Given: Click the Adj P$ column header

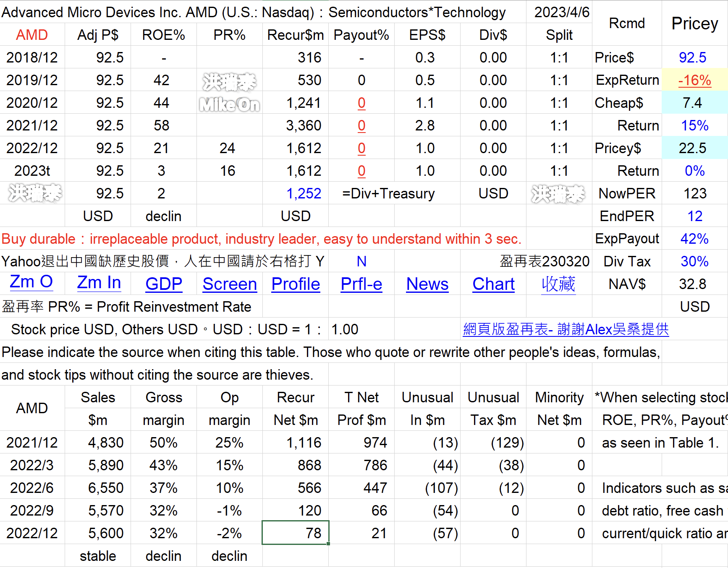Looking at the screenshot, I should click(98, 35).
